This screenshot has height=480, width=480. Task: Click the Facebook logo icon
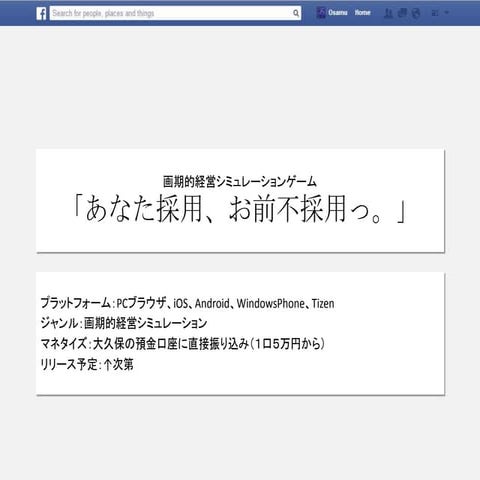click(x=41, y=13)
